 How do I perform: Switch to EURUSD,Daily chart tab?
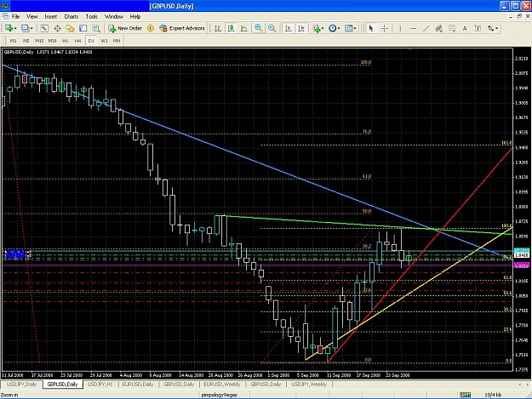click(138, 385)
